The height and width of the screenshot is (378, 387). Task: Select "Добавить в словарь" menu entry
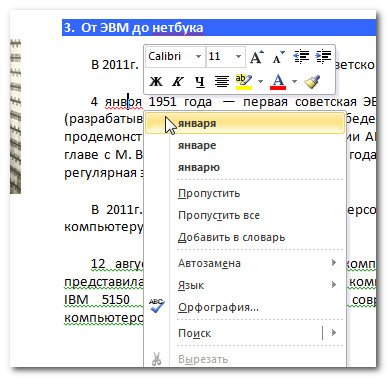pos(245,237)
